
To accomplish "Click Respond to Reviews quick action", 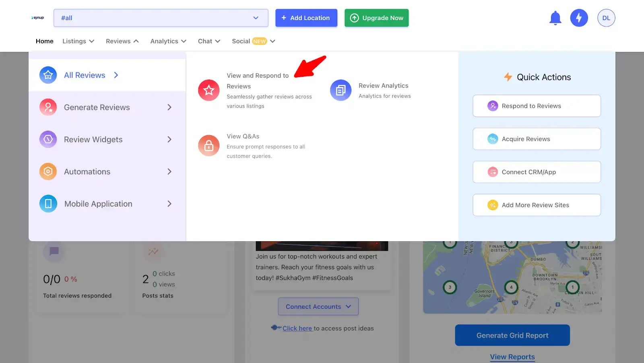I will (x=537, y=106).
